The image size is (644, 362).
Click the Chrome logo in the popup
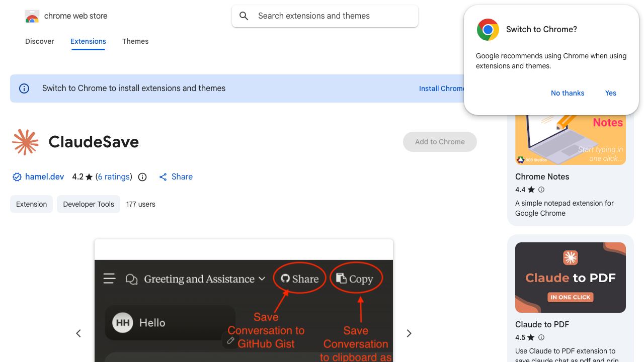(x=488, y=30)
